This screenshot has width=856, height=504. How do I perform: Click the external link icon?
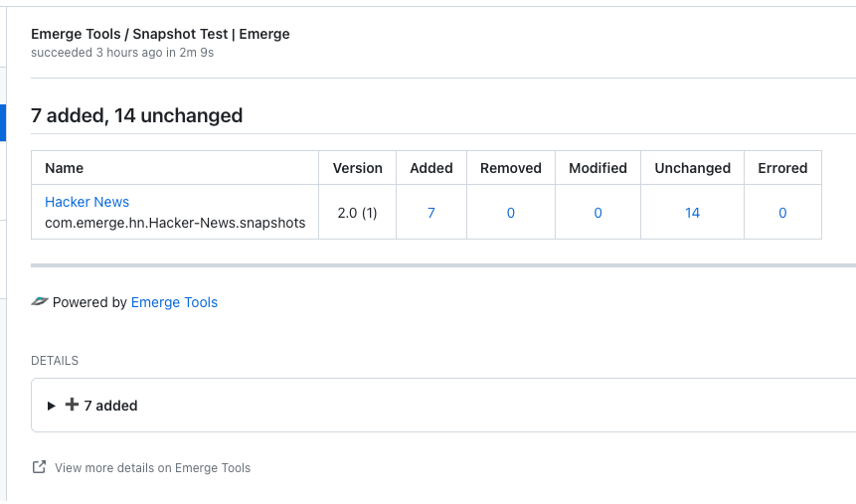39,467
